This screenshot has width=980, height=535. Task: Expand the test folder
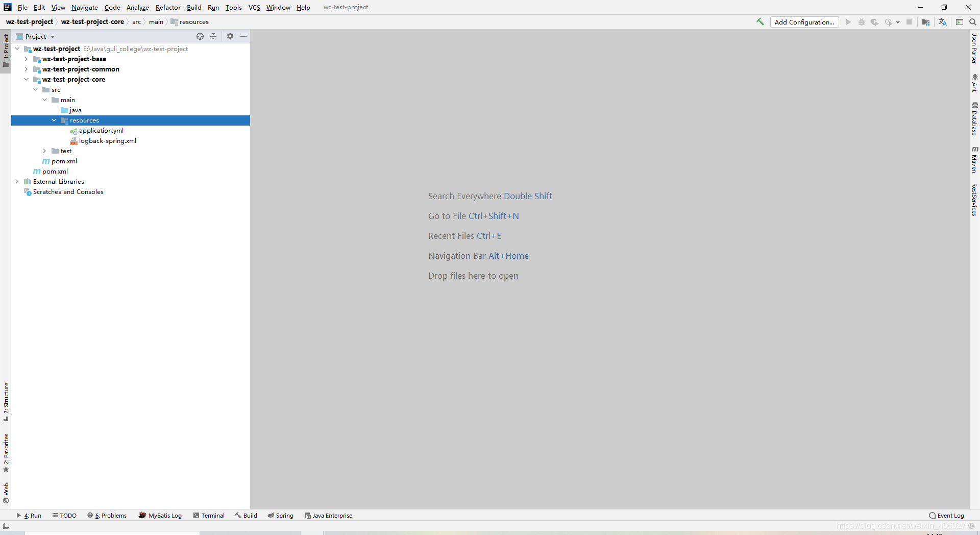click(x=44, y=151)
